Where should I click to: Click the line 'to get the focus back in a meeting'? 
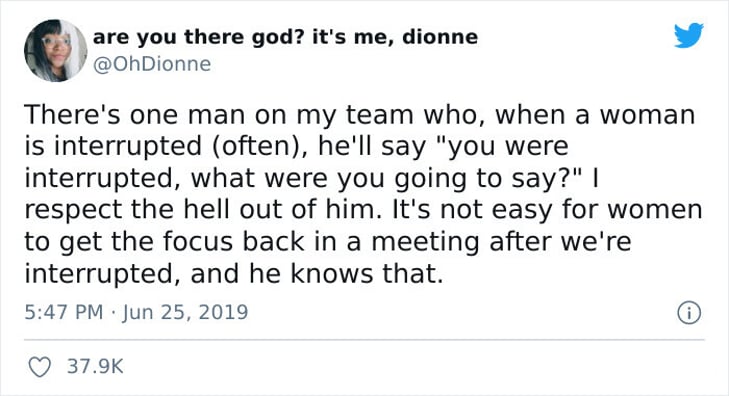click(x=252, y=242)
